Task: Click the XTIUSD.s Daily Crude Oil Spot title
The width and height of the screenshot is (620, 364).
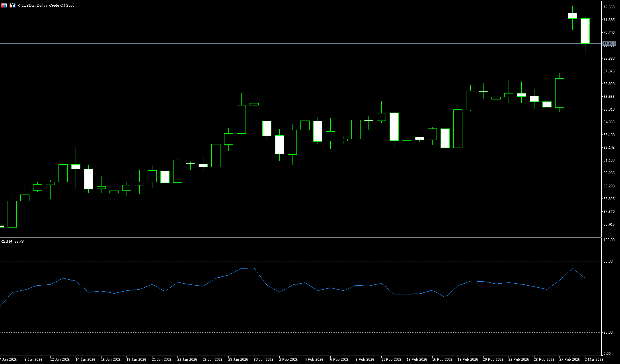Action: tap(46, 6)
